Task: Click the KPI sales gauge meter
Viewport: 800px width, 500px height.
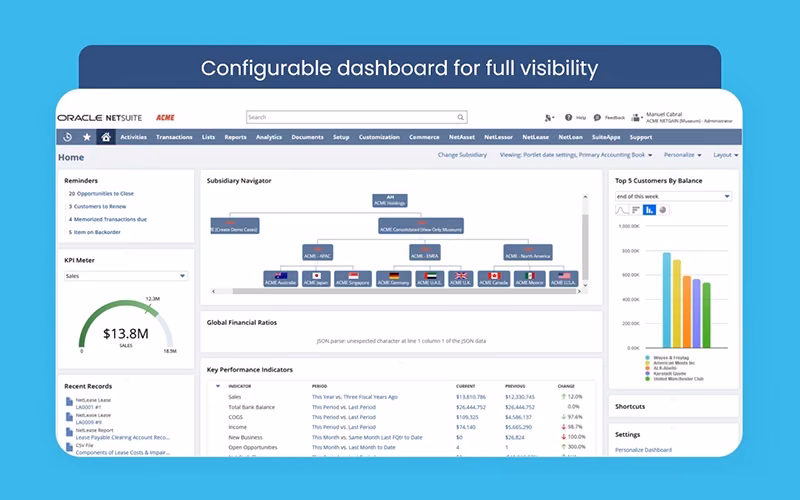Action: coord(126,327)
